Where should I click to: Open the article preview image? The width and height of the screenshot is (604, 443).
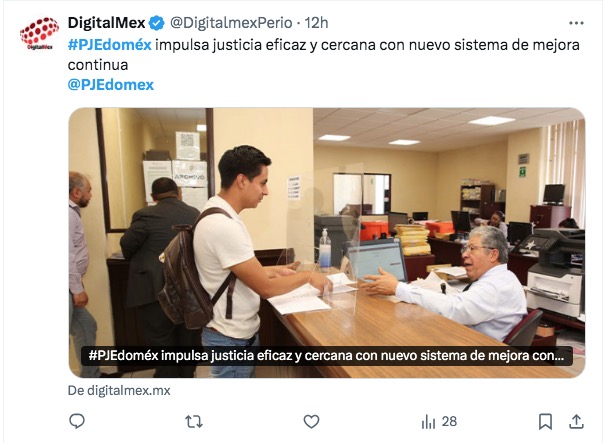(327, 243)
